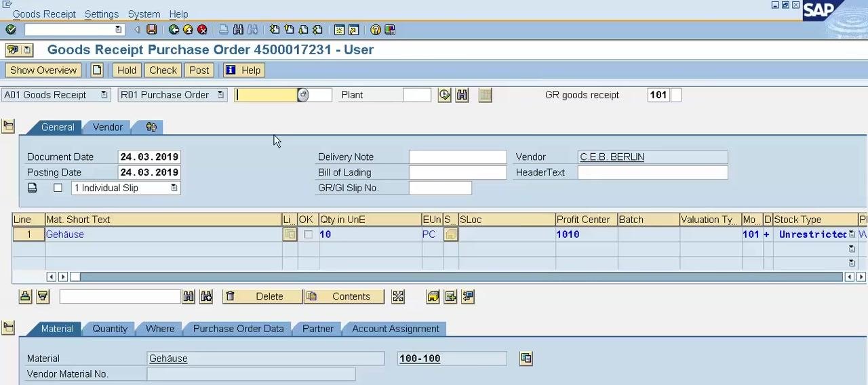Click the Next Page icon
Screen dimensions: 868x385
pos(303,30)
